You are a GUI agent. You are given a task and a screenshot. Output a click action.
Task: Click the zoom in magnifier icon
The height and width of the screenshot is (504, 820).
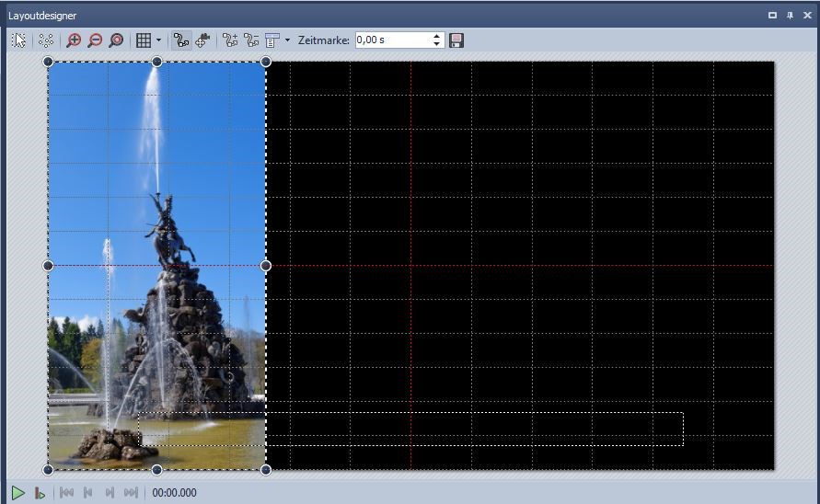74,40
